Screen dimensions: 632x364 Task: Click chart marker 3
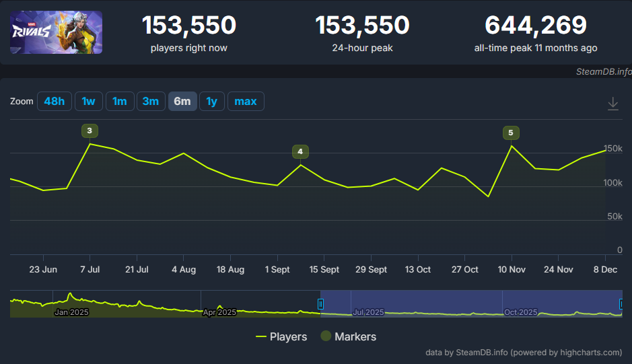pos(90,131)
